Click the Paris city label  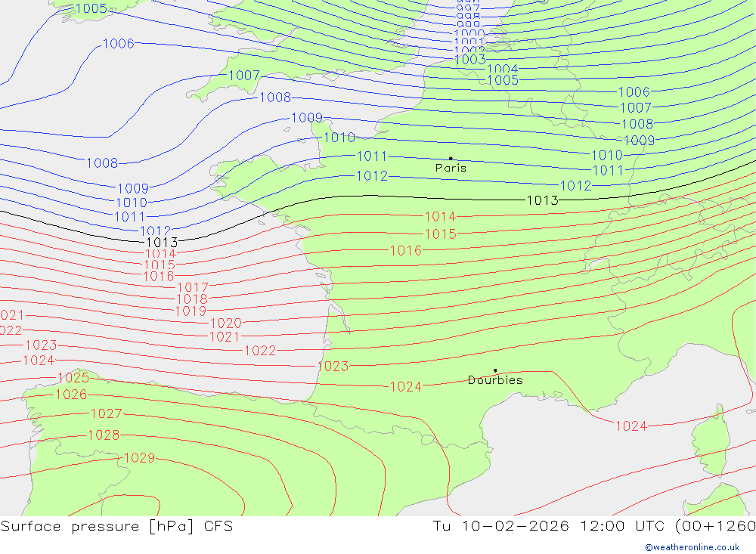point(451,168)
